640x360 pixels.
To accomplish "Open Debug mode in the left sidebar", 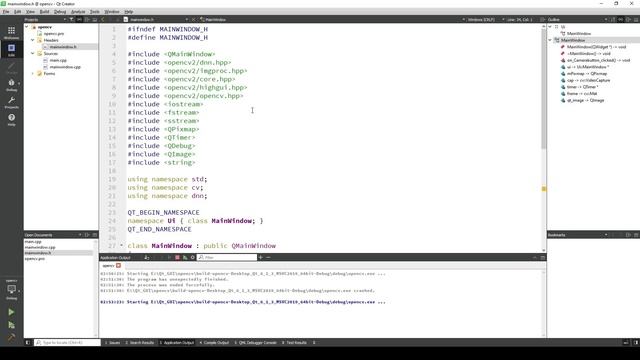I will tap(11, 85).
